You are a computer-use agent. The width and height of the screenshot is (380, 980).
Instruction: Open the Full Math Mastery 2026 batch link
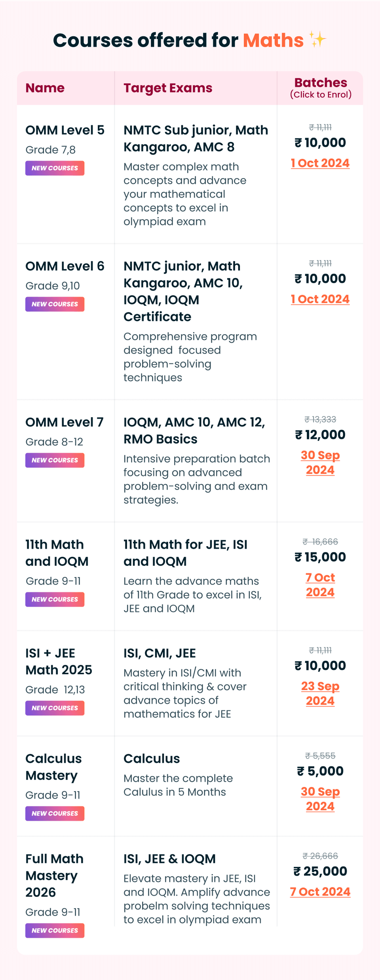(320, 892)
